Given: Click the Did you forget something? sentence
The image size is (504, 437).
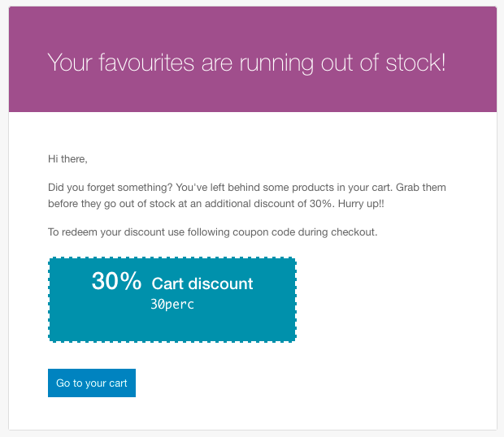Looking at the screenshot, I should coord(111,188).
